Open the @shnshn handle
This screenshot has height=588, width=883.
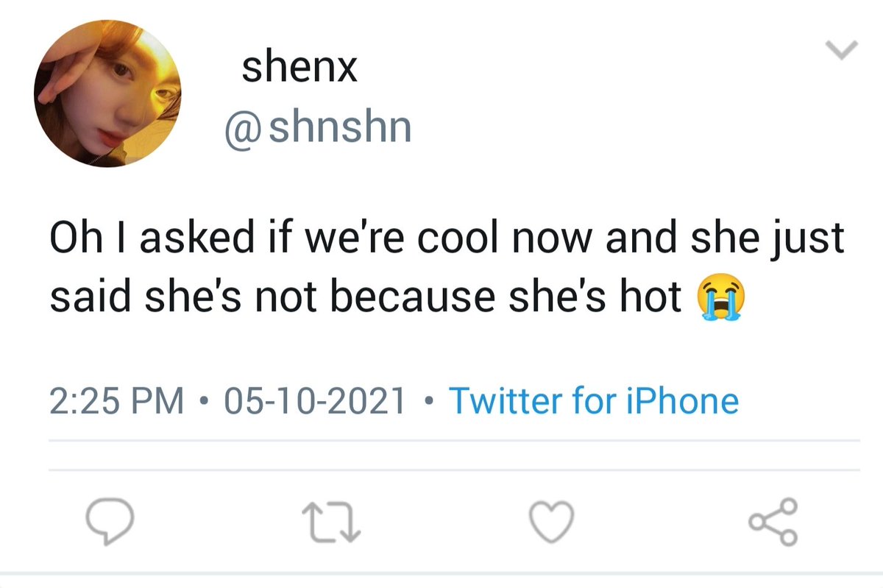318,128
